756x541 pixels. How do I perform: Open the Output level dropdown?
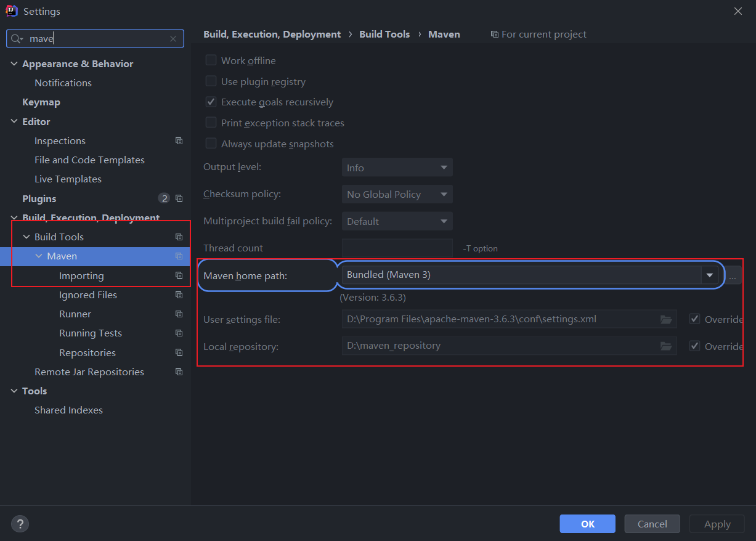397,168
